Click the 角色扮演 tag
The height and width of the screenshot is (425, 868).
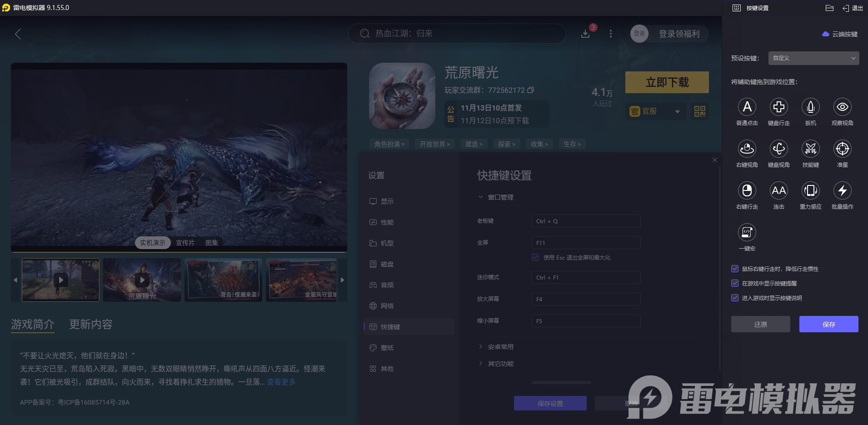[x=389, y=144]
